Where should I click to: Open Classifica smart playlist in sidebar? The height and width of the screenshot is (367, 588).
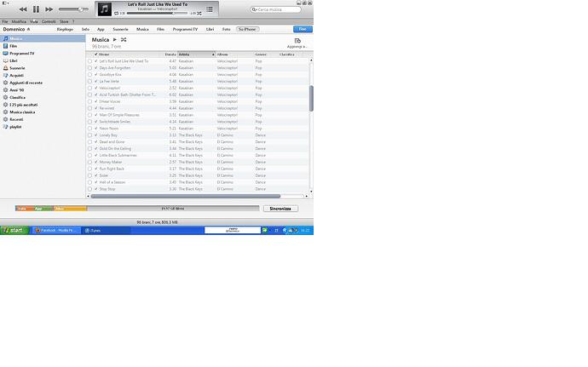[x=43, y=97]
